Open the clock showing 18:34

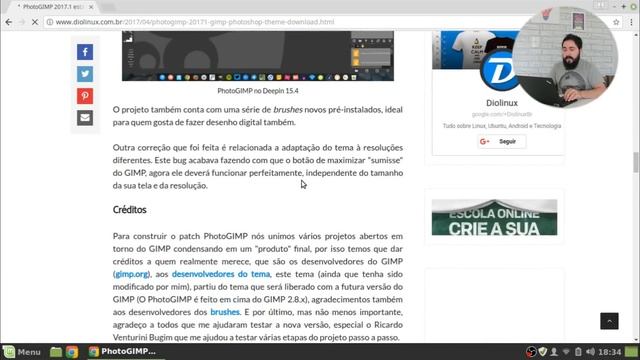click(x=609, y=352)
